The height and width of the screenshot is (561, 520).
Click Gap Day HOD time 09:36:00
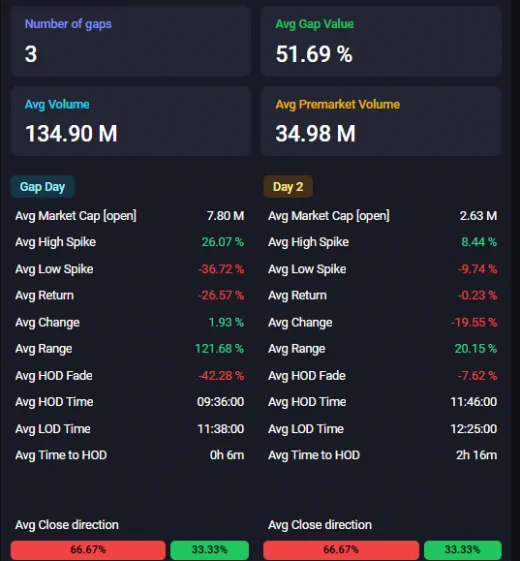220,402
